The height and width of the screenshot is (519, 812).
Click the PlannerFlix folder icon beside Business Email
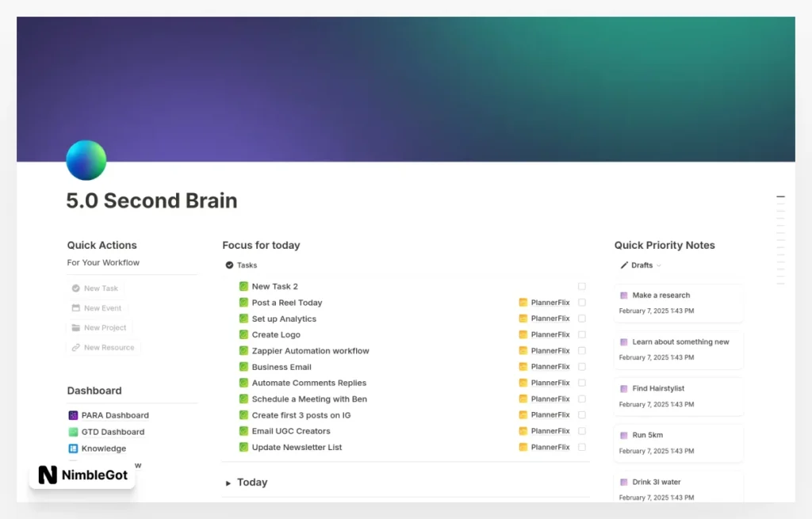click(x=523, y=366)
